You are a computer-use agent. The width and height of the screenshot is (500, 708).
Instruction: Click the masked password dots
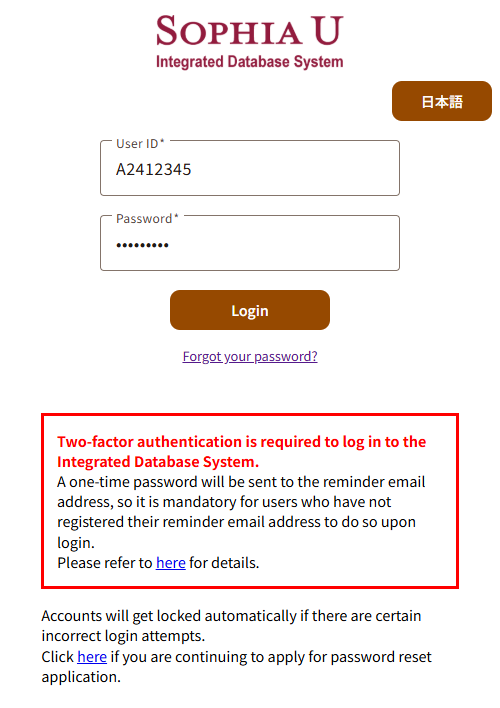[x=142, y=245]
